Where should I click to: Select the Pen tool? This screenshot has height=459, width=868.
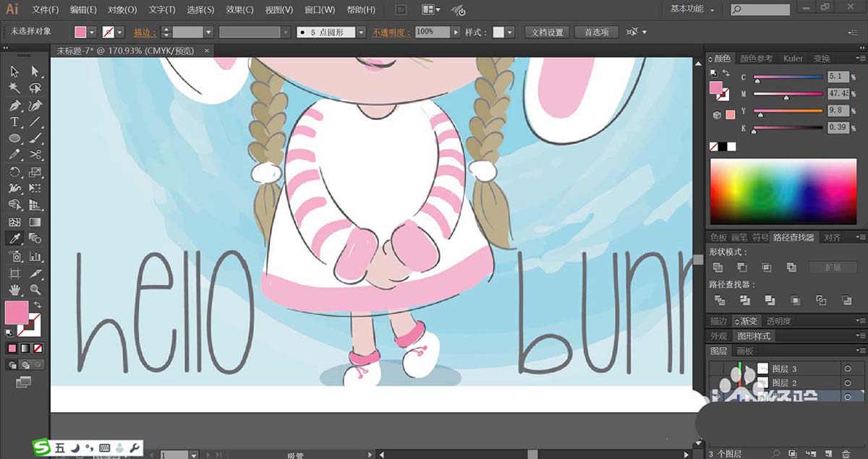coord(14,105)
